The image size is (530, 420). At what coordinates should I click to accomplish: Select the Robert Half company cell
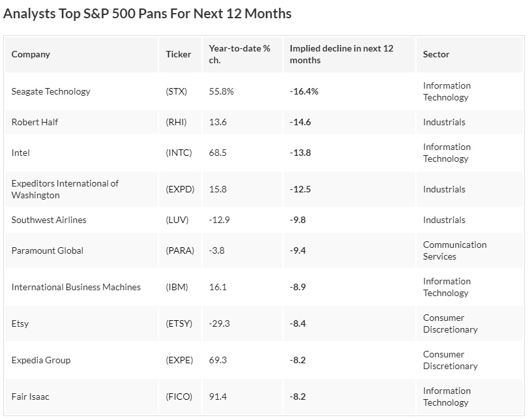[x=35, y=122]
